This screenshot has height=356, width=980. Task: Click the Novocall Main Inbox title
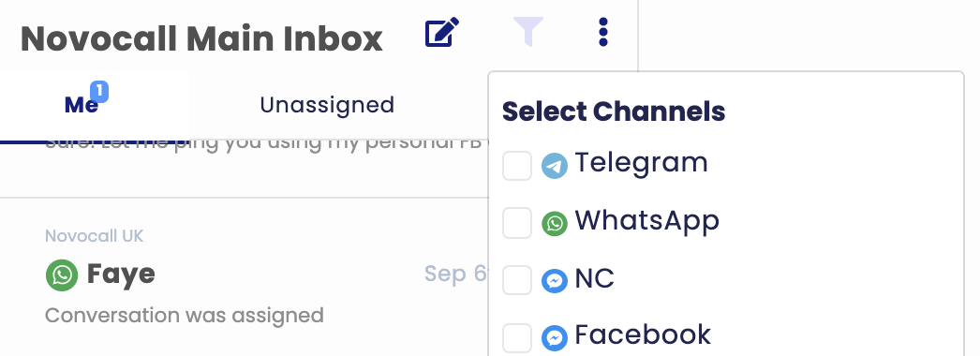point(201,38)
